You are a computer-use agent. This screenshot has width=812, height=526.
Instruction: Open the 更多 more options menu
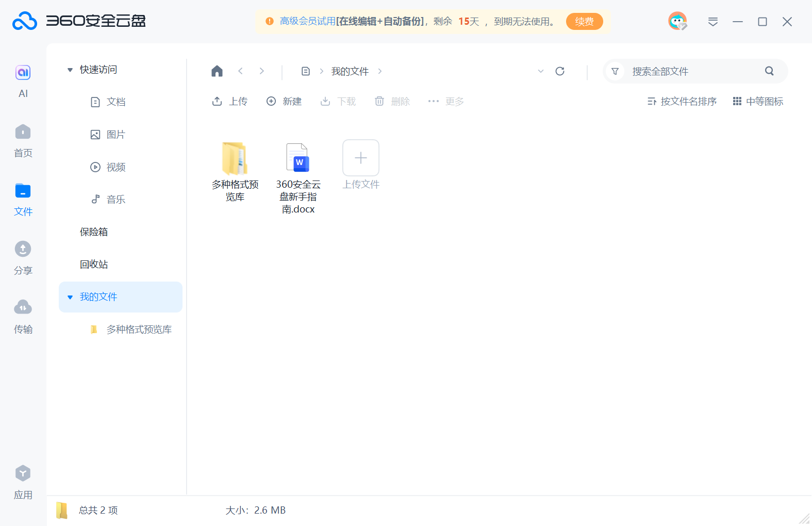(x=446, y=102)
